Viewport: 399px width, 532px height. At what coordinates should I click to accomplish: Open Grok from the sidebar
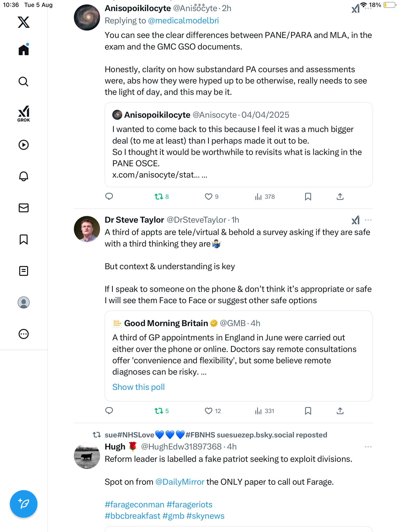point(24,114)
